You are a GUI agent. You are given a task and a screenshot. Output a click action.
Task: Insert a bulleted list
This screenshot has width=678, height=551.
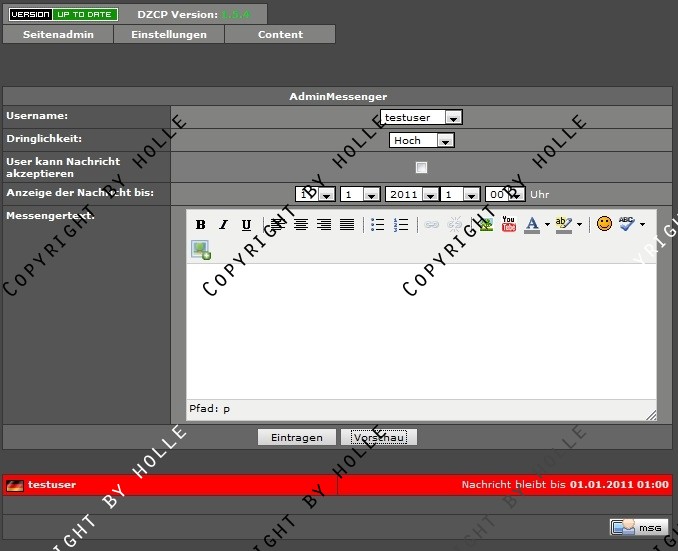[x=377, y=225]
